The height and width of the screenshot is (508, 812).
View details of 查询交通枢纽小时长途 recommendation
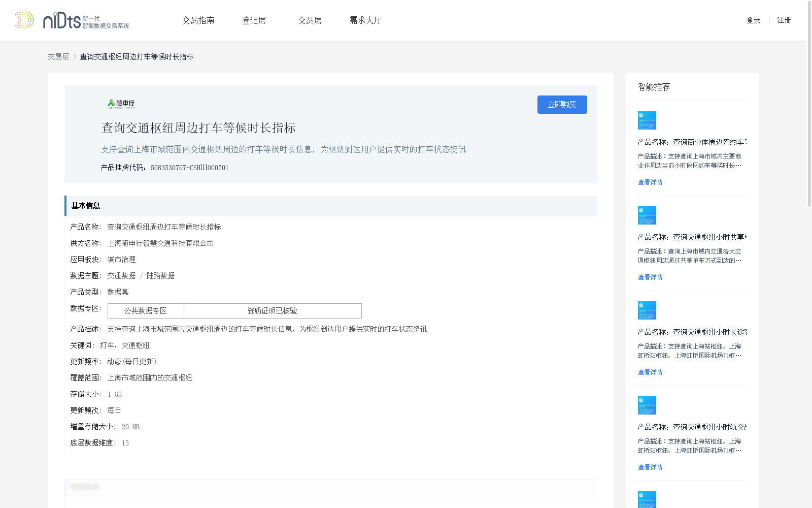click(x=650, y=372)
